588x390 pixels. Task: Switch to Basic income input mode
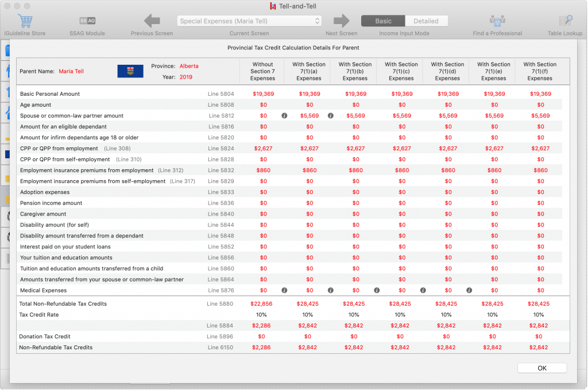pyautogui.click(x=383, y=21)
